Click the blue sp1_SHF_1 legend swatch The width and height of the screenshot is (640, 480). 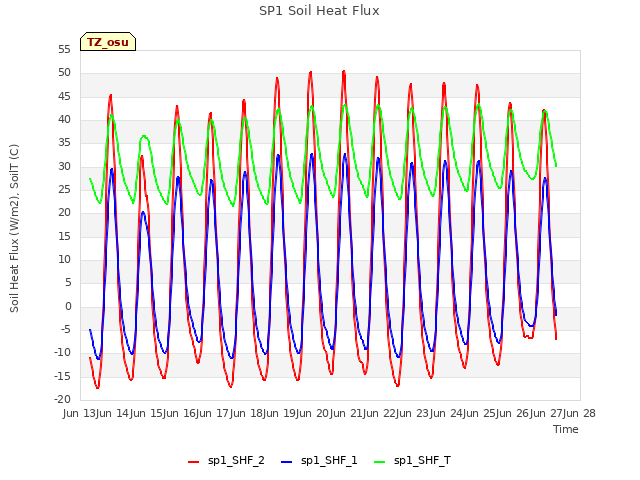click(287, 462)
